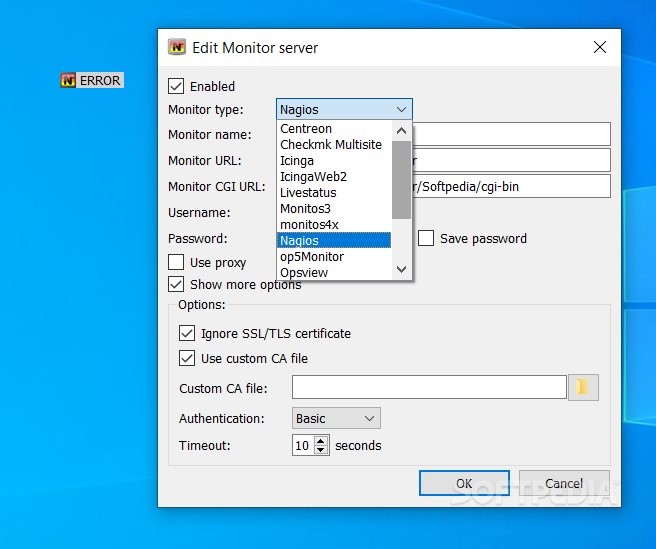Choose op5Monitor from the list
Image resolution: width=656 pixels, height=549 pixels.
click(334, 256)
